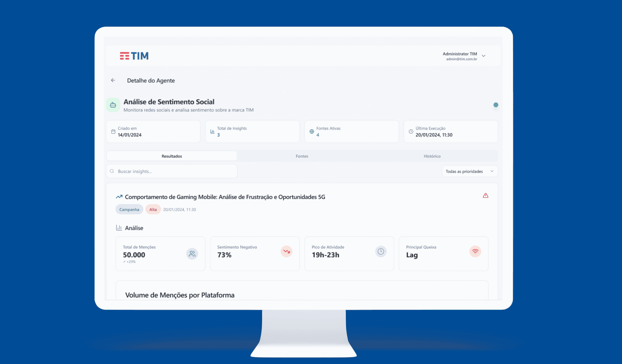
Task: Open the Histórico tab
Action: click(432, 156)
